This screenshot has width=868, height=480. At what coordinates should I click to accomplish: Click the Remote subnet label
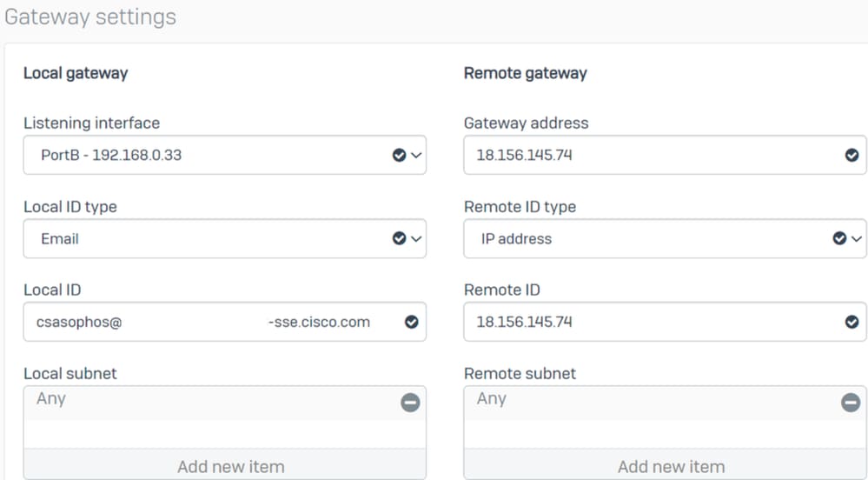click(520, 374)
